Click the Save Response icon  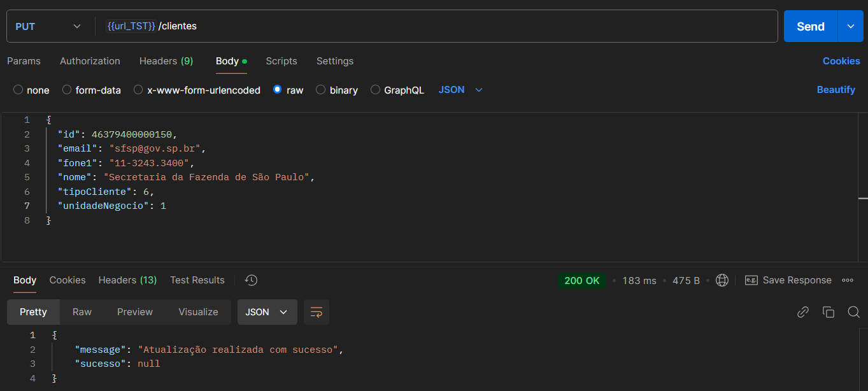pos(751,280)
